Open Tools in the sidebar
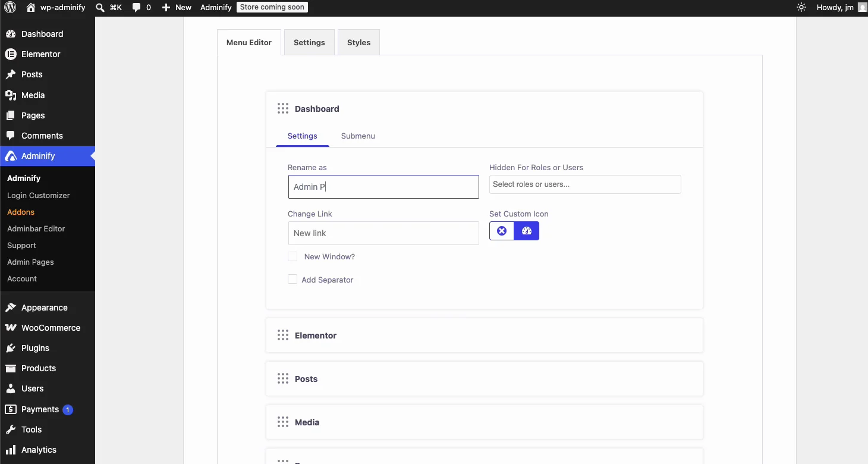 click(x=48, y=429)
